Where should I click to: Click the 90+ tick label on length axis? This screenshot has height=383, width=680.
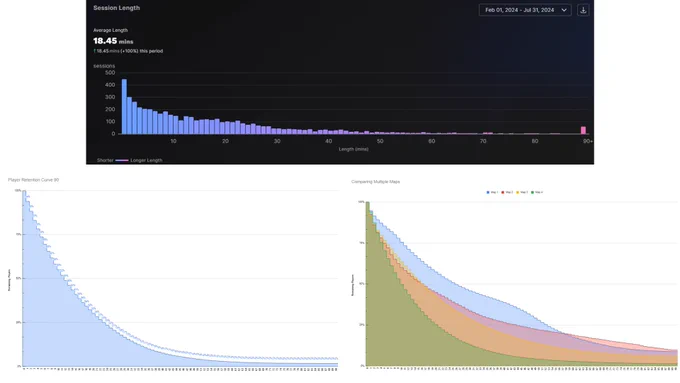pos(588,141)
